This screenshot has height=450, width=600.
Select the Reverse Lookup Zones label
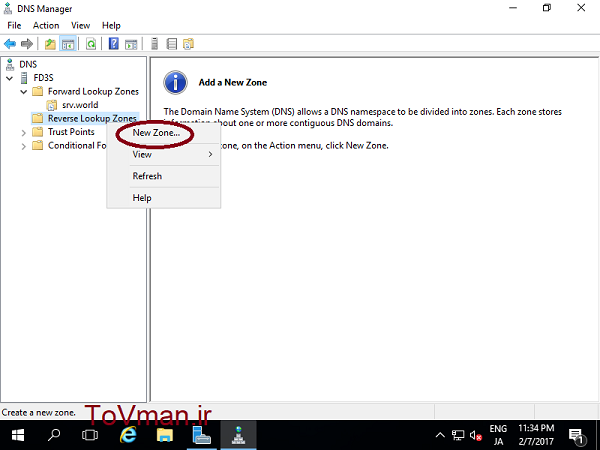click(92, 118)
